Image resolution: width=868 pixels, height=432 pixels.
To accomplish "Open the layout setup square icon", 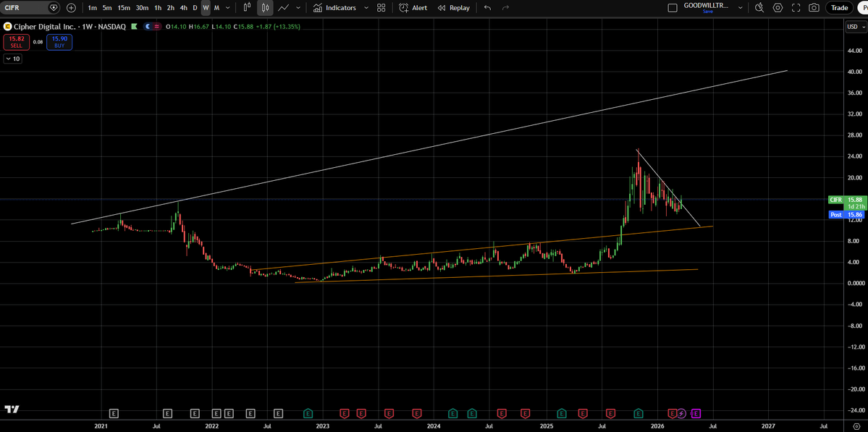I will 673,8.
